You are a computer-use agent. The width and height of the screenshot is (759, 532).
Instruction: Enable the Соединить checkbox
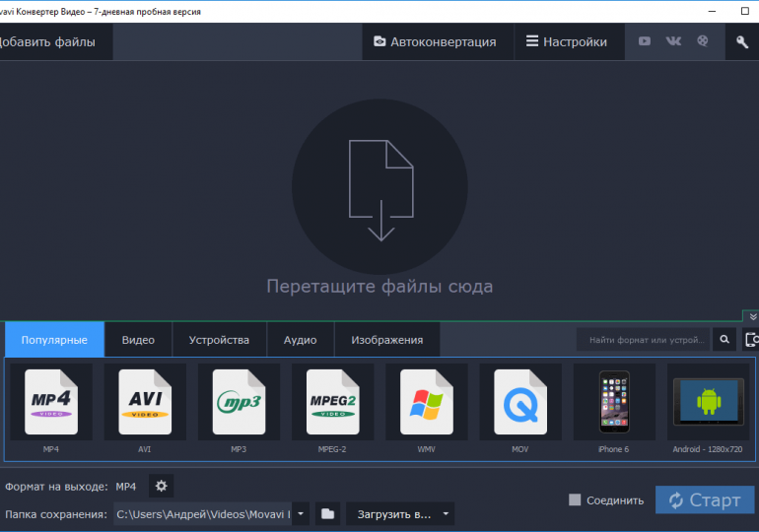tap(575, 500)
